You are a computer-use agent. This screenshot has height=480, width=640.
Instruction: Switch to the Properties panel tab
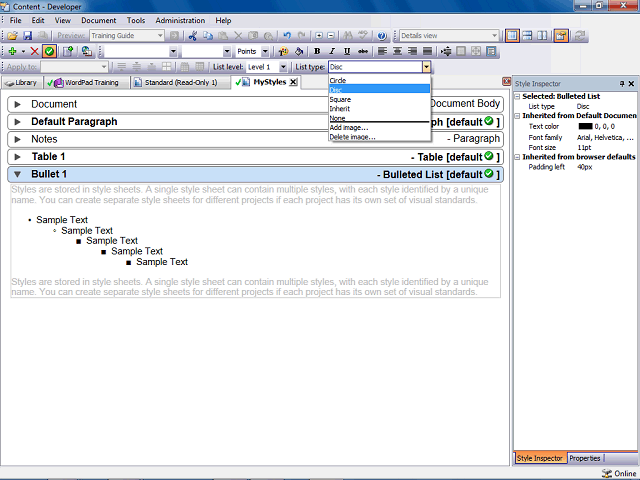pyautogui.click(x=584, y=459)
